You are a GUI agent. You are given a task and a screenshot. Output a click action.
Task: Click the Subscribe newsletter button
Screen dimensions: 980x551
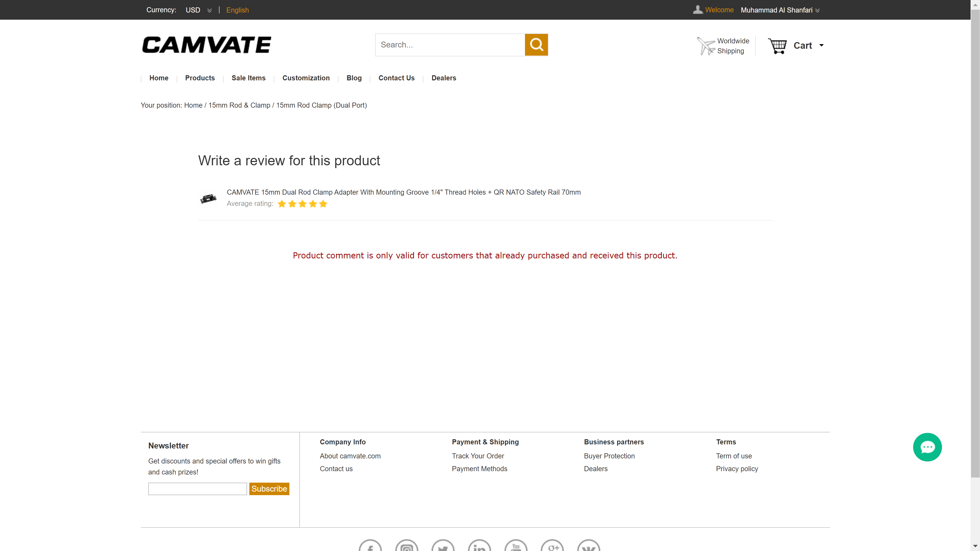[269, 489]
